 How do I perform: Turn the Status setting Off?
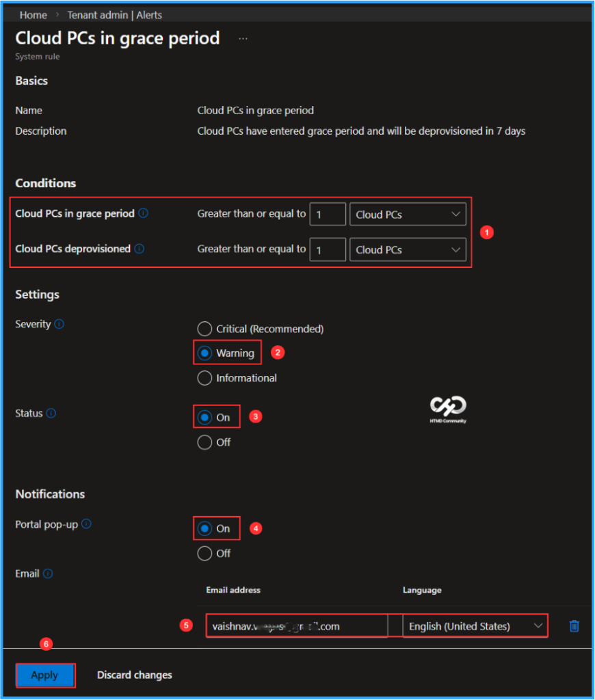pos(204,442)
